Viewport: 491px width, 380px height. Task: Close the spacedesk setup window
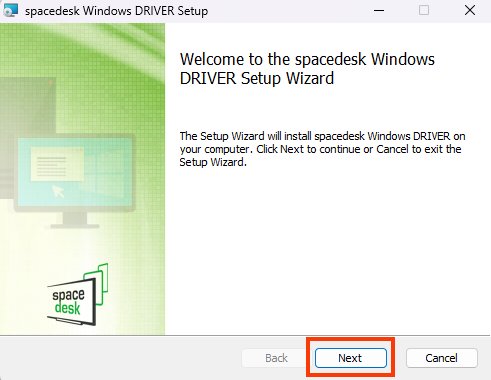pos(470,10)
